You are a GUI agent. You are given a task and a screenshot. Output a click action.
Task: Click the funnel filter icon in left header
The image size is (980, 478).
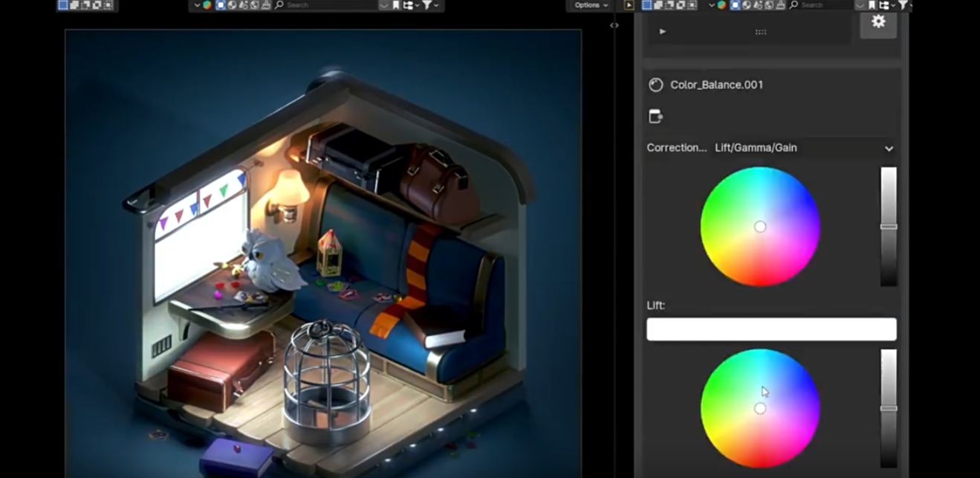pos(426,5)
